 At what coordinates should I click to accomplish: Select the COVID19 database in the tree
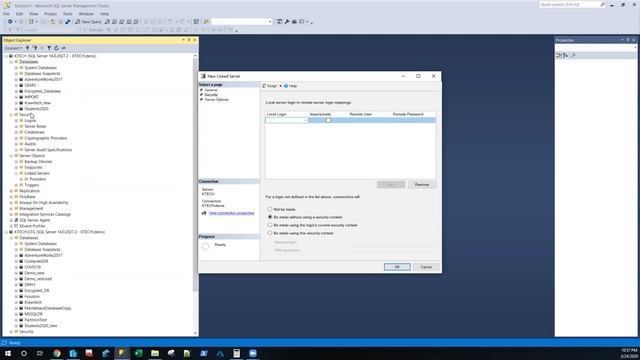point(33,267)
